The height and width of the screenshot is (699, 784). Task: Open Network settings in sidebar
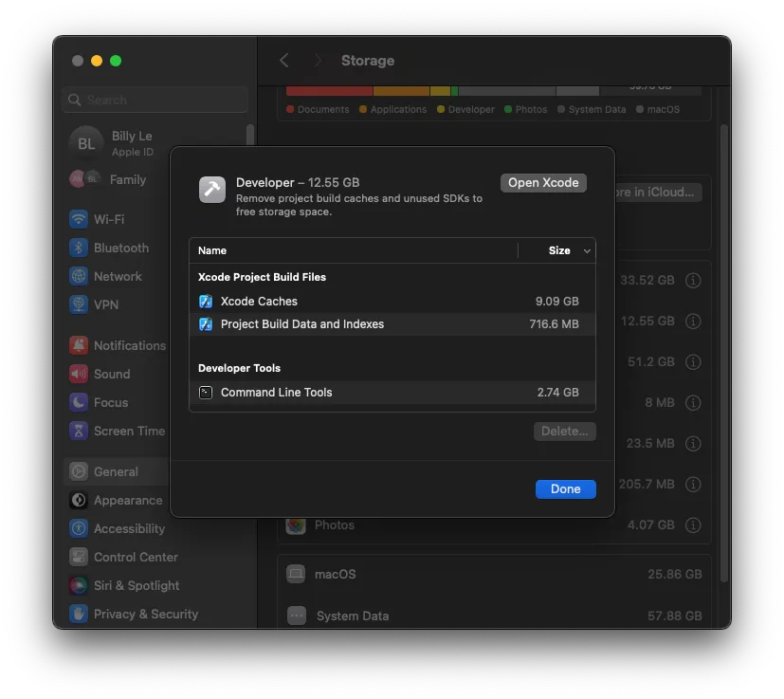pyautogui.click(x=105, y=276)
